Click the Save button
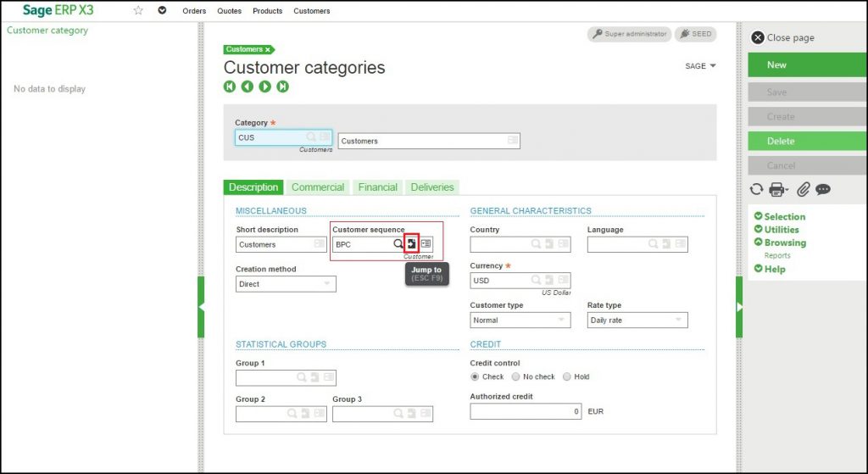Image resolution: width=868 pixels, height=474 pixels. pos(808,92)
